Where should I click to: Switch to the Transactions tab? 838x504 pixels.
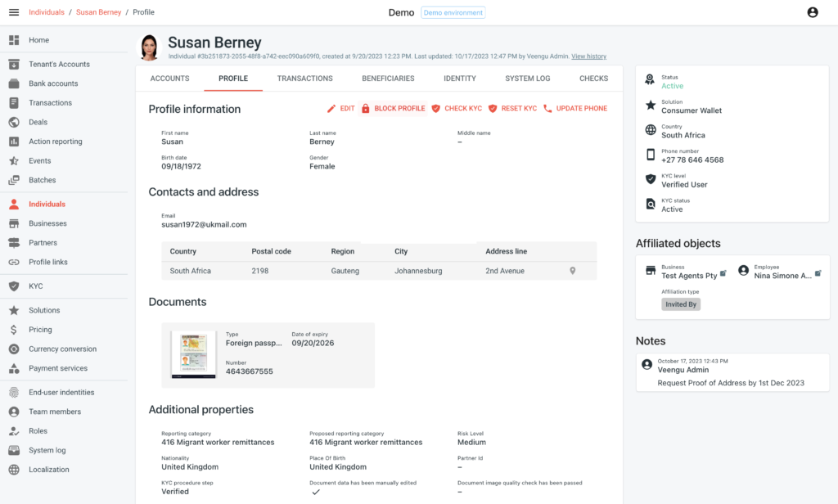point(304,79)
